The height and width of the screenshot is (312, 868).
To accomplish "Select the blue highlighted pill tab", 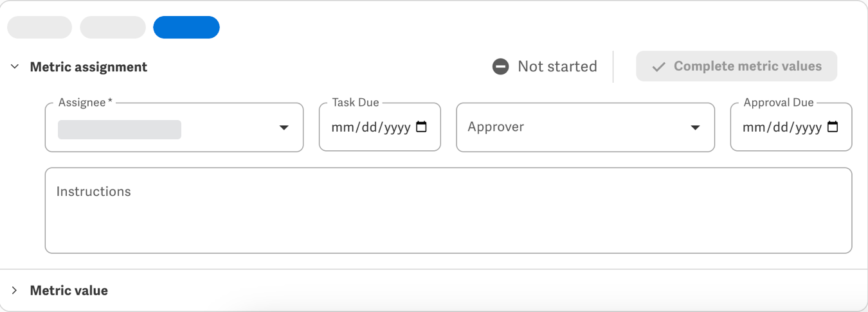I will pyautogui.click(x=186, y=28).
